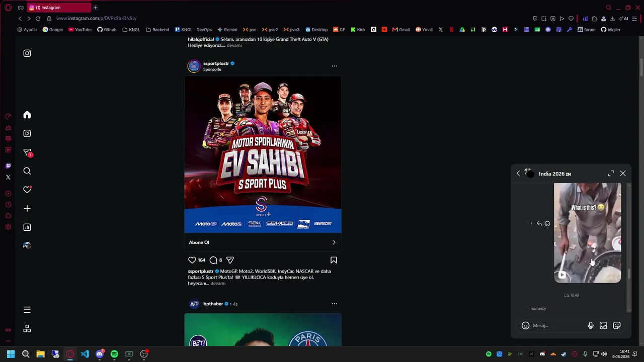Open the sticker picker in chat
This screenshot has height=362, width=644.
[x=617, y=326]
